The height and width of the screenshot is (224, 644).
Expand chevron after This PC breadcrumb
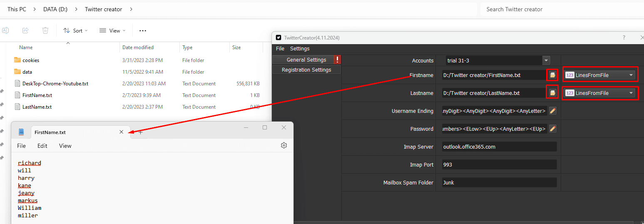point(35,9)
